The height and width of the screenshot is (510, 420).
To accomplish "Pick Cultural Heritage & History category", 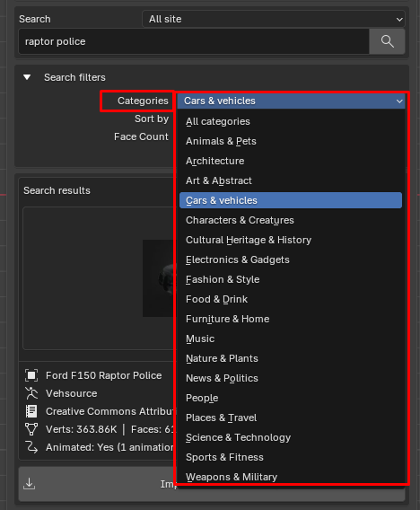I will 291,240.
